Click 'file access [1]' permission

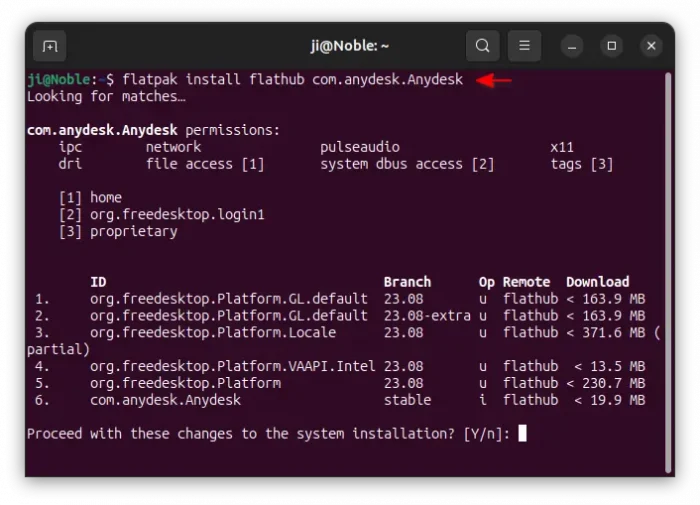click(205, 164)
